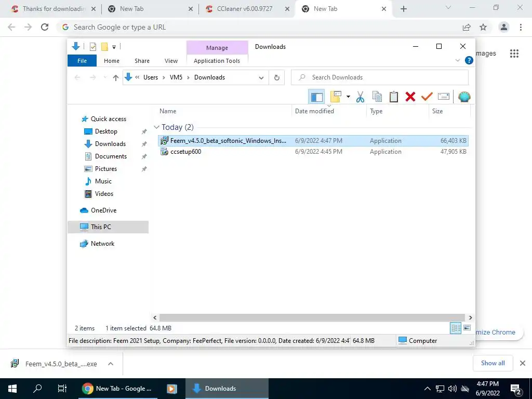This screenshot has width=532, height=399.
Task: Click the folder options yellow toolbar icon
Action: [336, 97]
